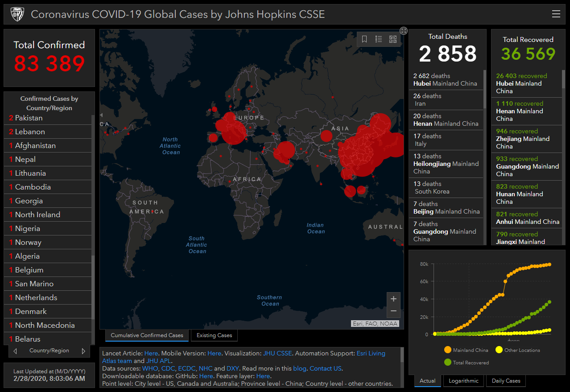Open the Daily Cases chart tab
570x392 pixels.
point(506,381)
